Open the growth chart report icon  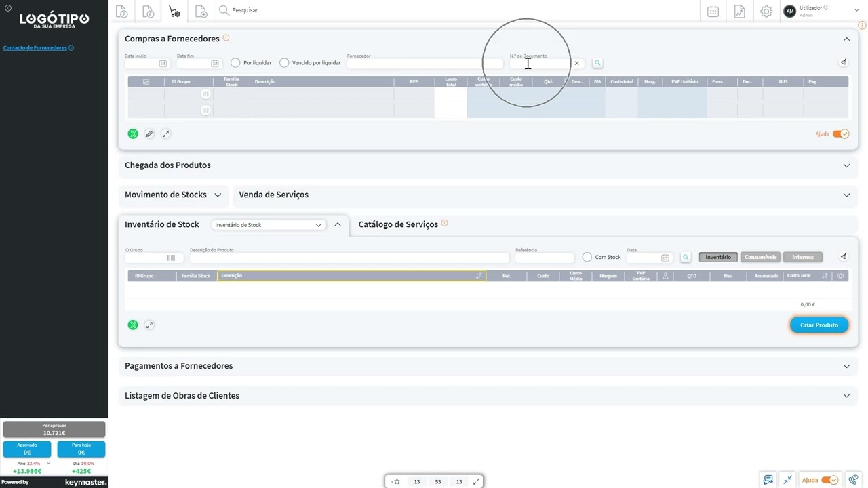739,12
